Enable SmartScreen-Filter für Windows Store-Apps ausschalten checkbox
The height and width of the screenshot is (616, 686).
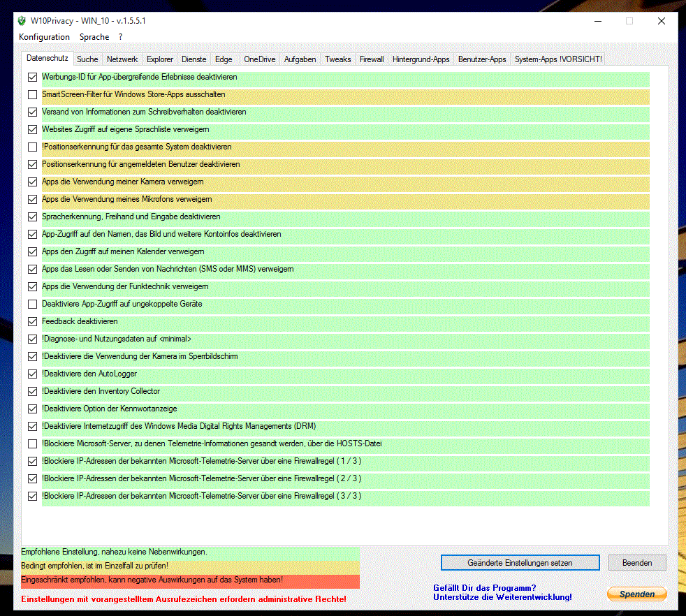pos(33,94)
